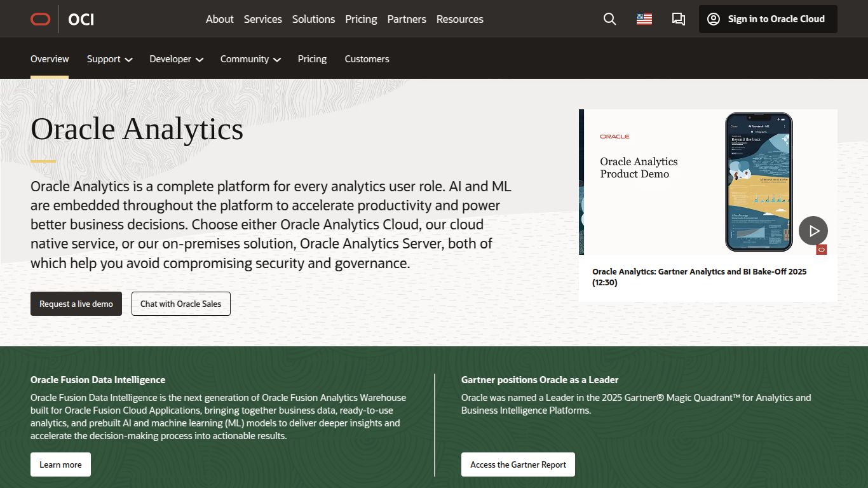Image resolution: width=868 pixels, height=488 pixels.
Task: Open the search icon
Action: coord(609,19)
